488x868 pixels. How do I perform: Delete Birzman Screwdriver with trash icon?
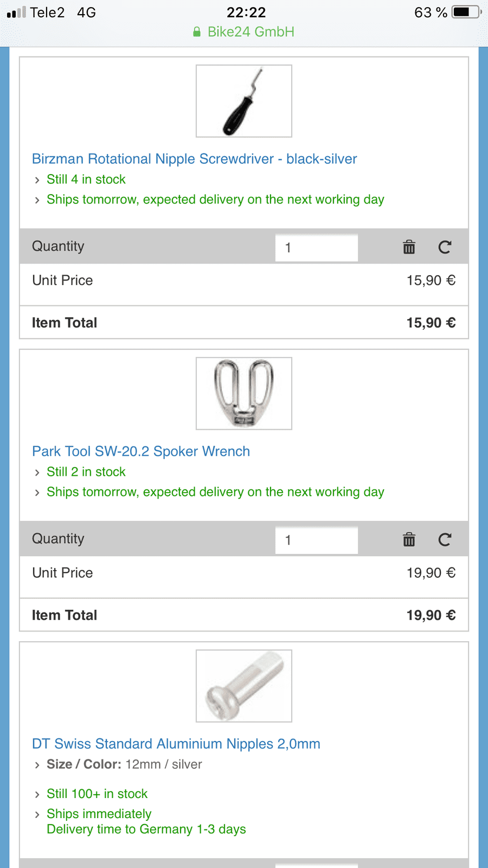point(409,247)
